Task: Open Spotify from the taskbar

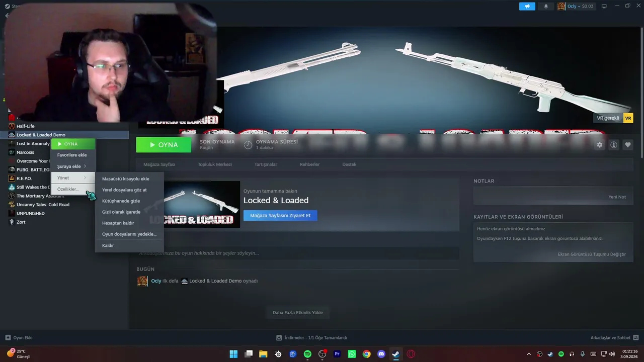Action: 307,354
